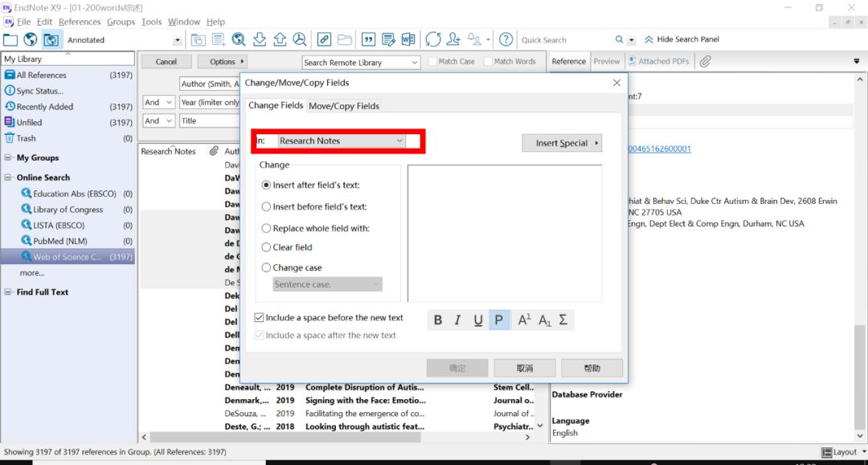Viewport: 868px width, 465px height.
Task: Open the Annotated output style dropdown
Action: [x=177, y=40]
